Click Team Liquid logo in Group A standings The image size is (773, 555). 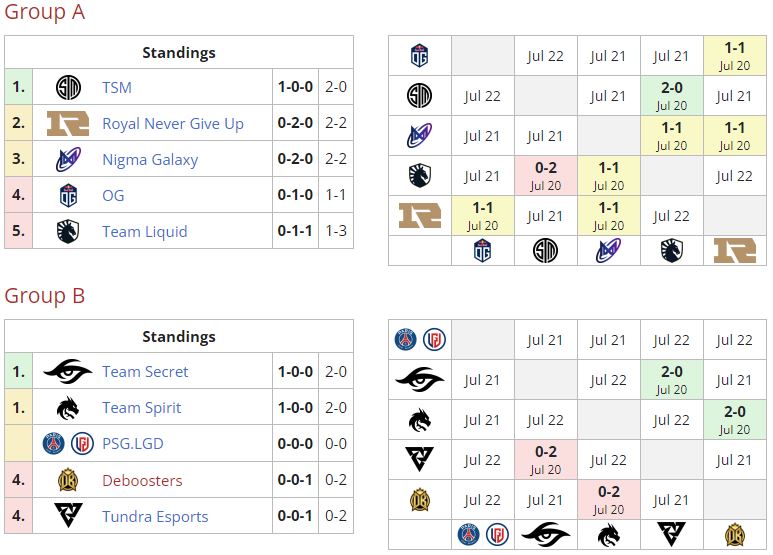point(68,232)
